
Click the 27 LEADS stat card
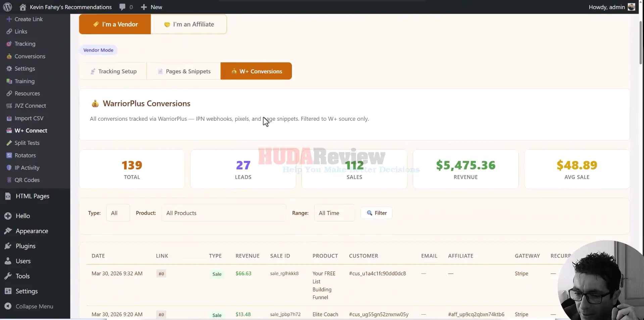(x=243, y=169)
